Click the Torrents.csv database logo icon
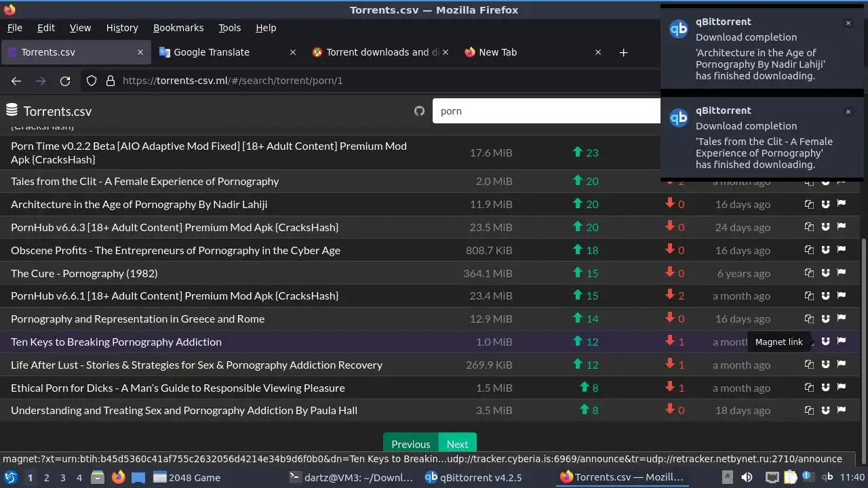Image resolution: width=868 pixels, height=488 pixels. point(12,110)
